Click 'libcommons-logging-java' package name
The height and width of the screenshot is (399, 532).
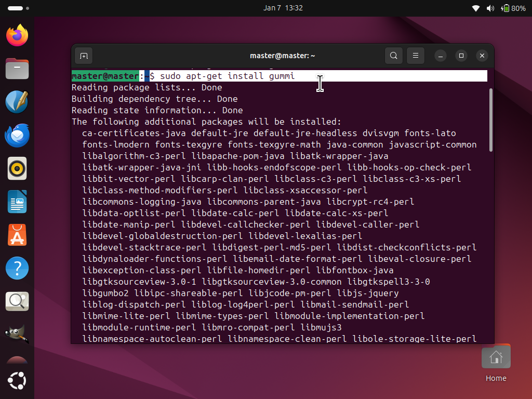click(142, 202)
